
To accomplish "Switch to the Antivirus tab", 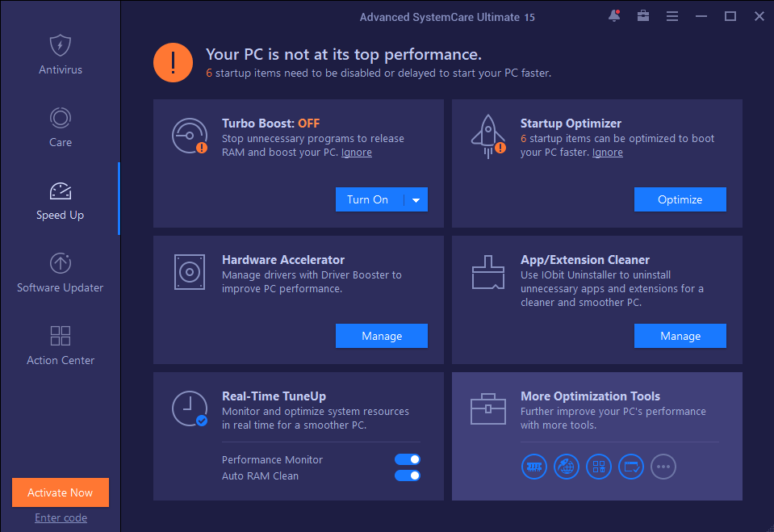I will [61, 55].
